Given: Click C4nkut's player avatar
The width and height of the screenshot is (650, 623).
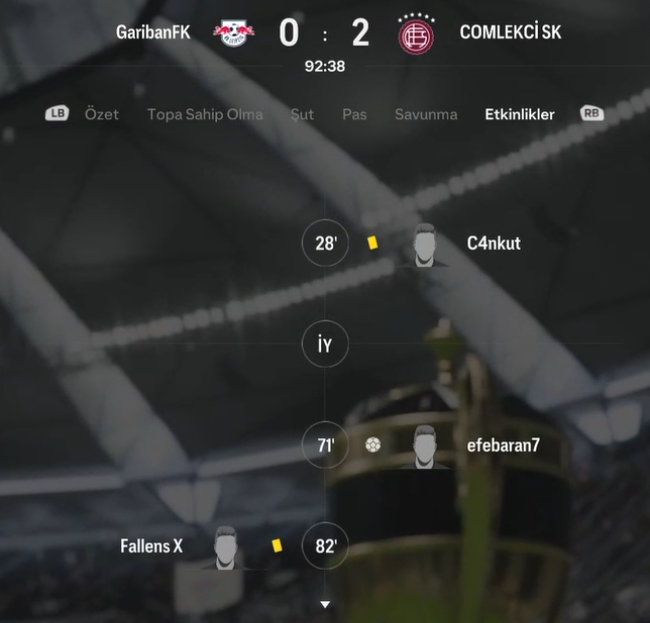Looking at the screenshot, I should click(424, 245).
